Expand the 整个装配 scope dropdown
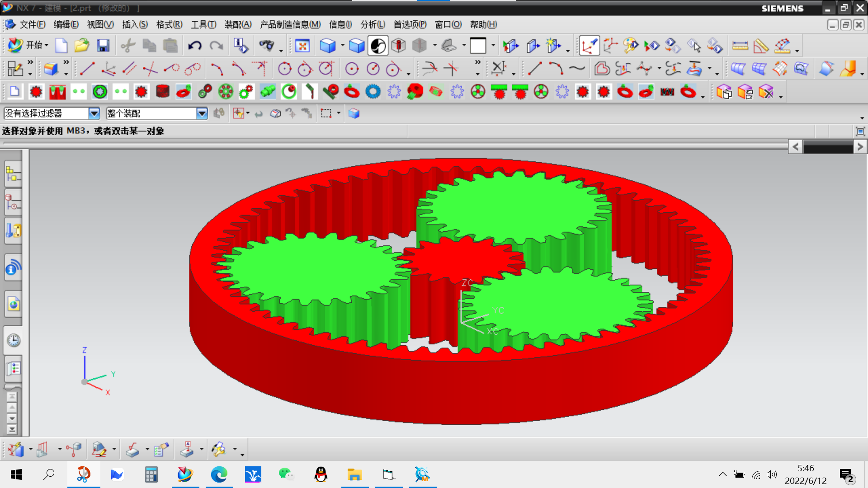The height and width of the screenshot is (488, 868). [202, 113]
